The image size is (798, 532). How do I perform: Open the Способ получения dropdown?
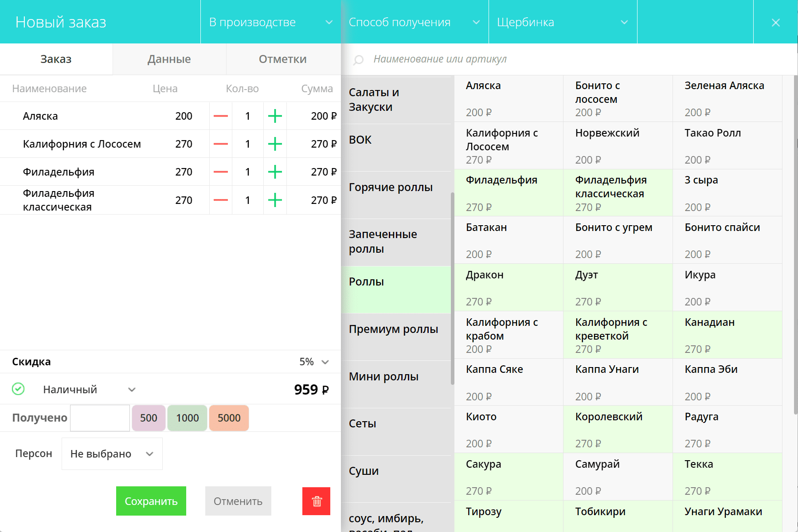click(415, 22)
